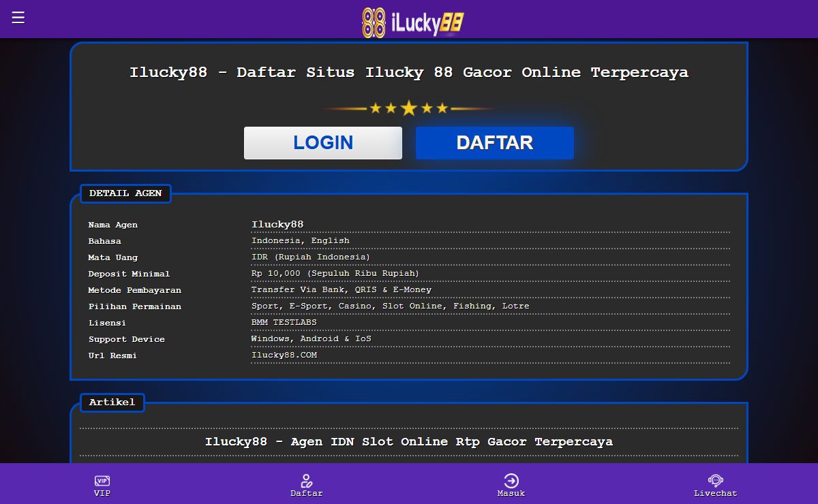Click the 'Sport, E-Sport, Casino, Slot Online, Fishing, Lotre' value
The image size is (818, 504).
391,306
